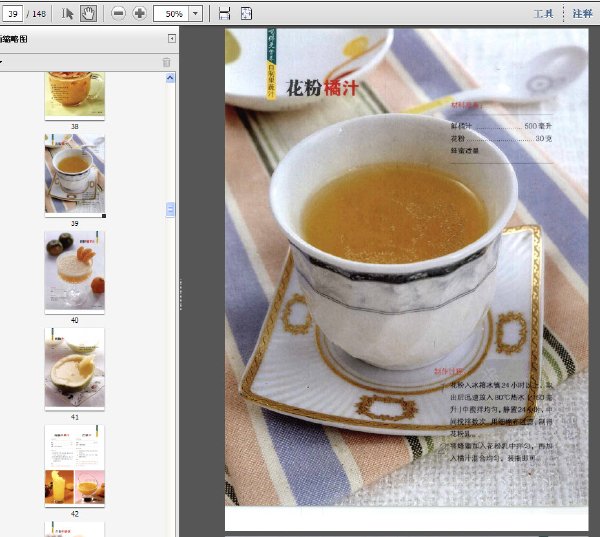600x537 pixels.
Task: Click the page number field showing 39
Action: (13, 14)
